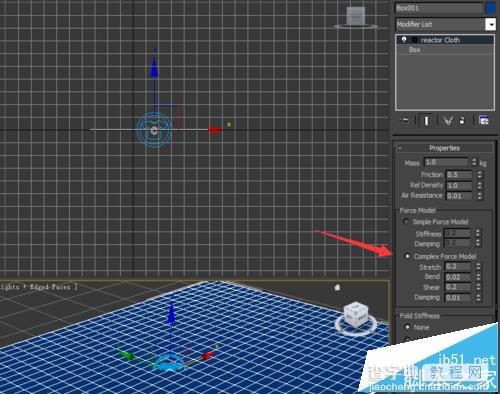Click the Friction spinner arrows
This screenshot has width=500, height=394.
tap(479, 175)
